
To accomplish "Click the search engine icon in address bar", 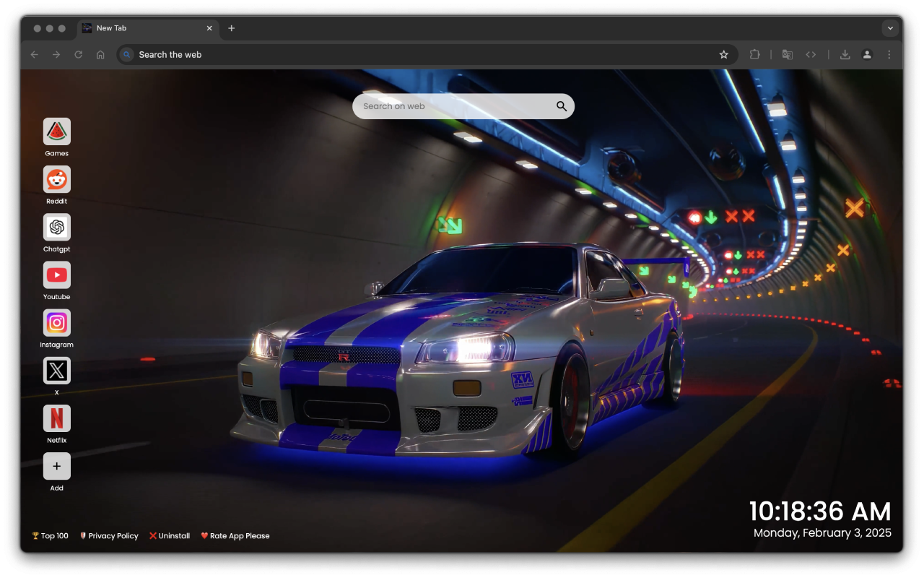I will pyautogui.click(x=127, y=54).
